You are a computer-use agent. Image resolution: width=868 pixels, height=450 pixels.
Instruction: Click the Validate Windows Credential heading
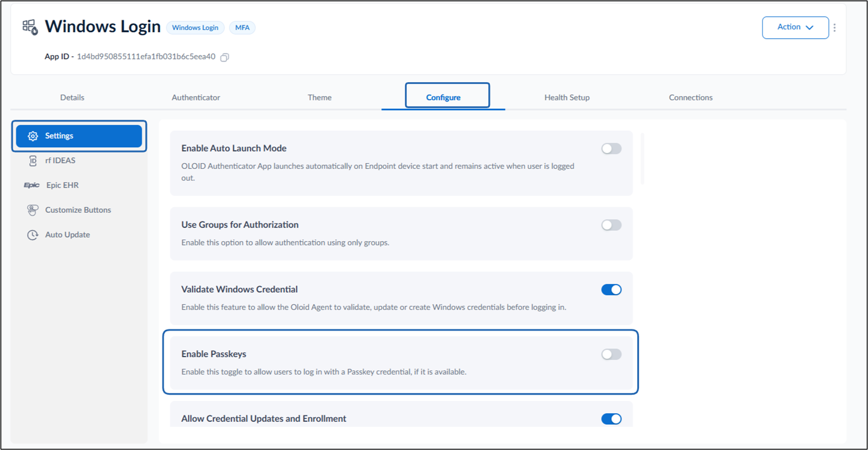239,289
